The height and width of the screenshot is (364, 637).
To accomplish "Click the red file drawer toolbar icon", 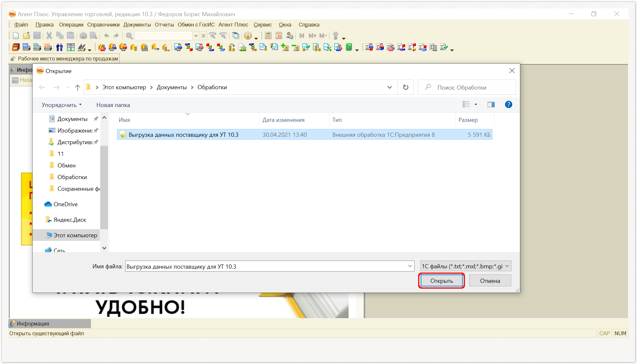I will (x=16, y=48).
